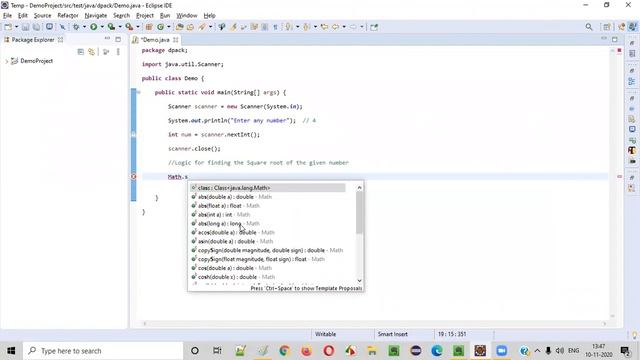
Task: Click the editor horizontal scrollbar
Action: [x=374, y=324]
